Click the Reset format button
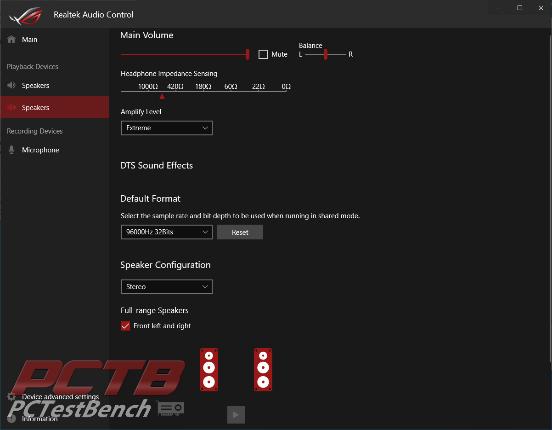This screenshot has width=552, height=430. pos(240,232)
